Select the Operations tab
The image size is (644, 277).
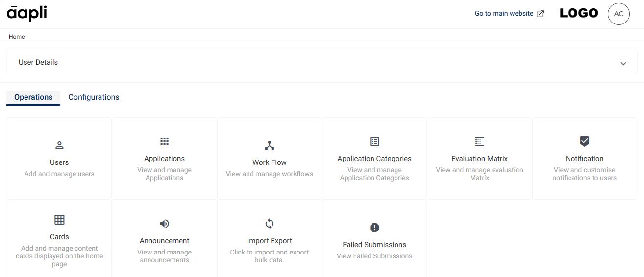click(33, 97)
